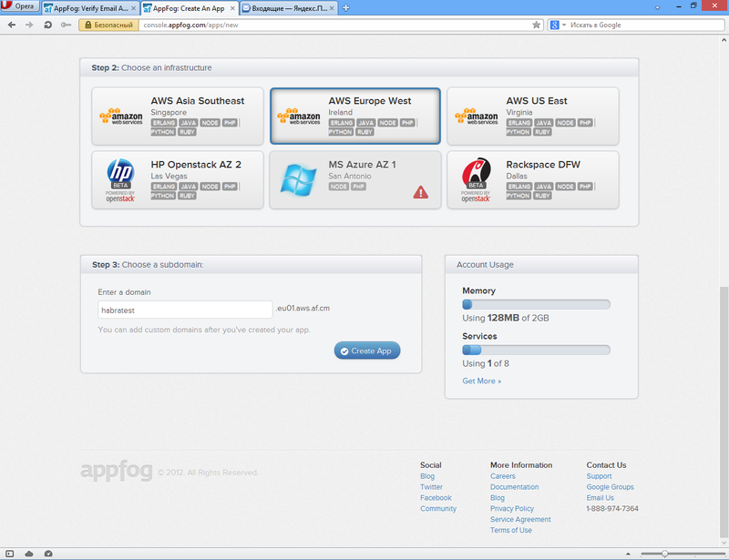The height and width of the screenshot is (560, 729).
Task: Open the Google search engine dropdown
Action: click(x=558, y=25)
